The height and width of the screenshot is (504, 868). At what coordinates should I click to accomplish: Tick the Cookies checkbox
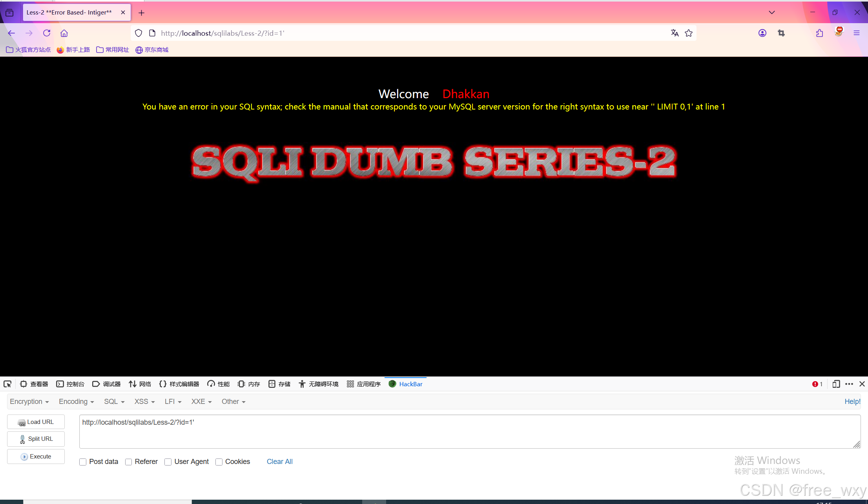click(219, 462)
